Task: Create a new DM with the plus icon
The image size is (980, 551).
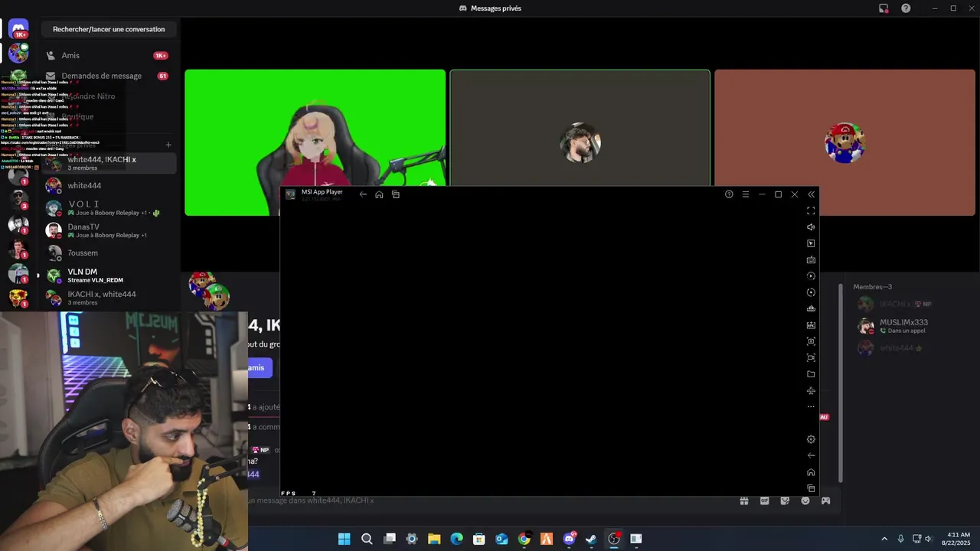Action: point(168,145)
